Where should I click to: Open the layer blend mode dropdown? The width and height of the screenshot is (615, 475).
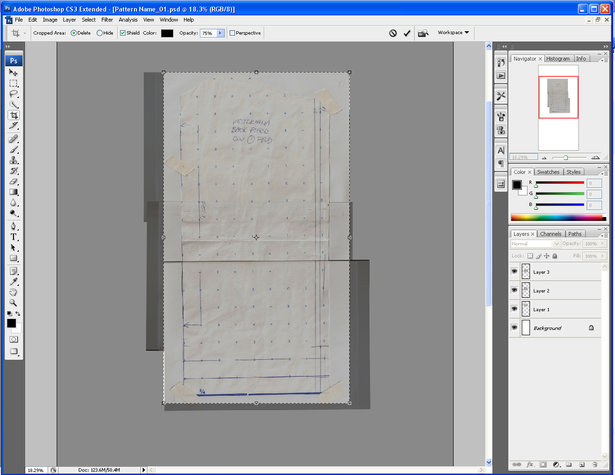[535, 244]
